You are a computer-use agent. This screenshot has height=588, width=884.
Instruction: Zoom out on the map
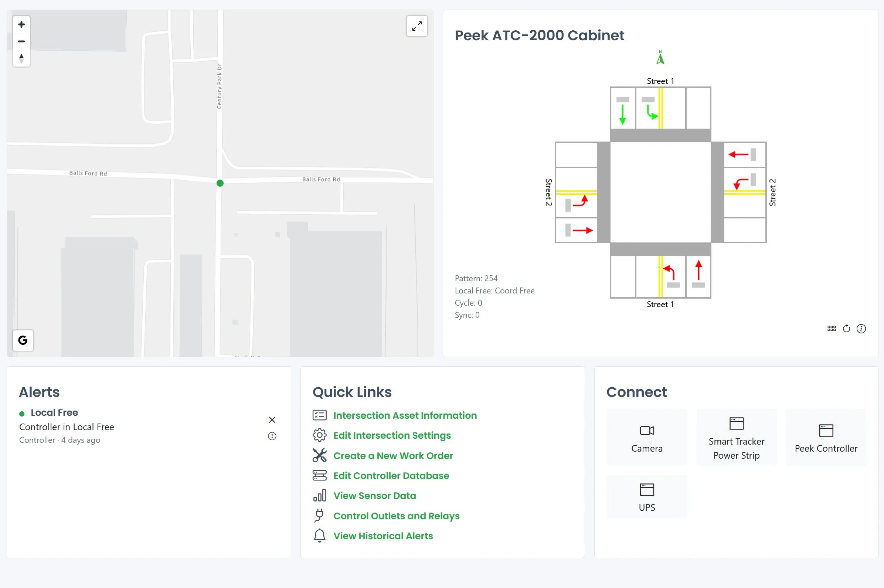(x=21, y=41)
